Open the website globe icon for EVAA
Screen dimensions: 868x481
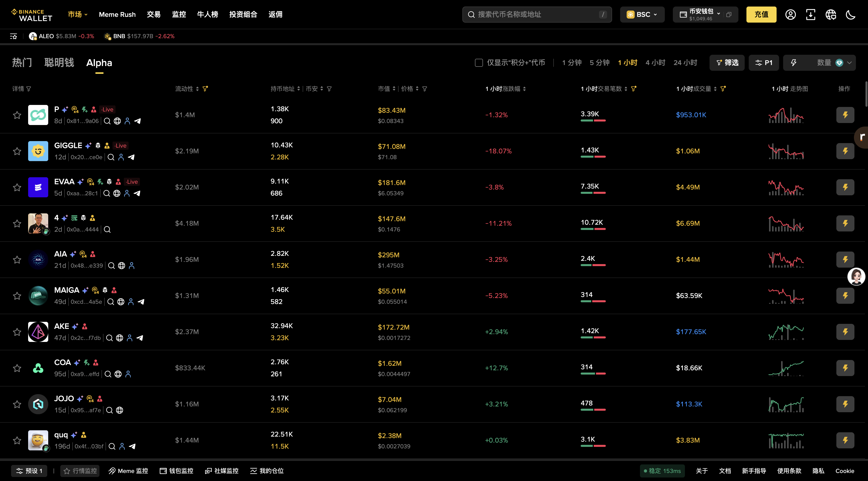117,193
